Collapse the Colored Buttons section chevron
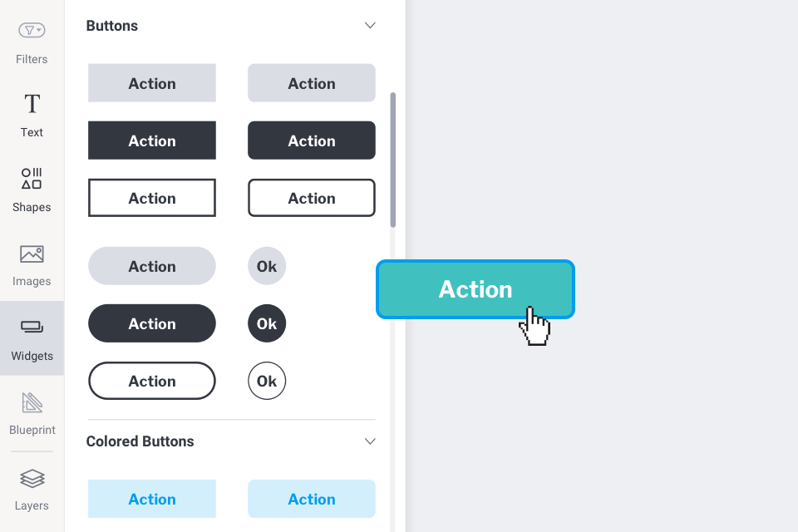 [x=371, y=441]
